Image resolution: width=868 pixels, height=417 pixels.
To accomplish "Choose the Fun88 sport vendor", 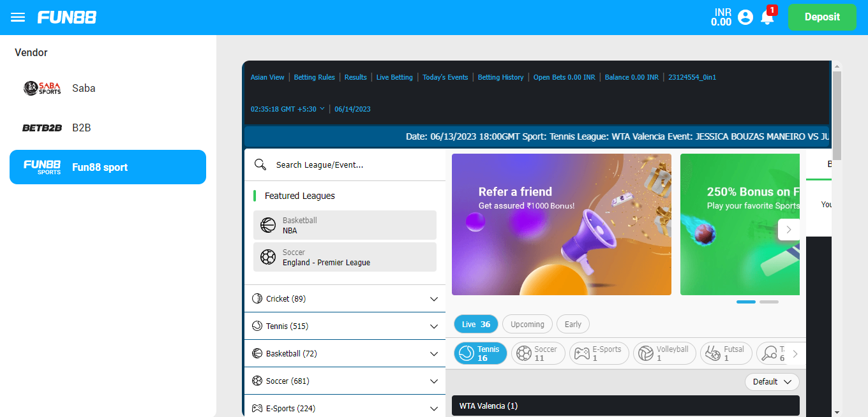I will [x=108, y=167].
